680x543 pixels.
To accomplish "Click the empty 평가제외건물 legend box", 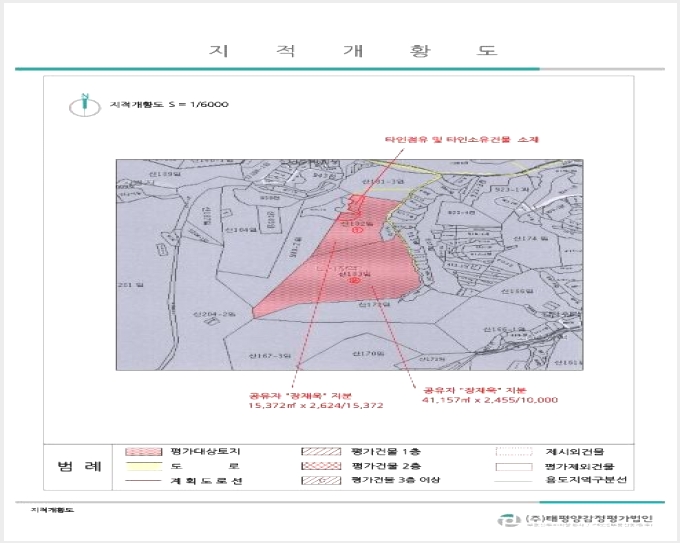I will (x=514, y=467).
